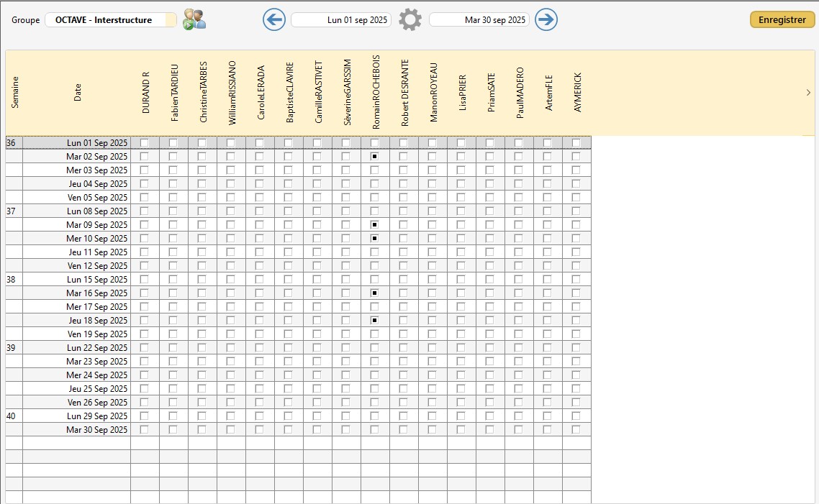The height and width of the screenshot is (504, 819).
Task: Click the group members people icon
Action: [x=194, y=19]
